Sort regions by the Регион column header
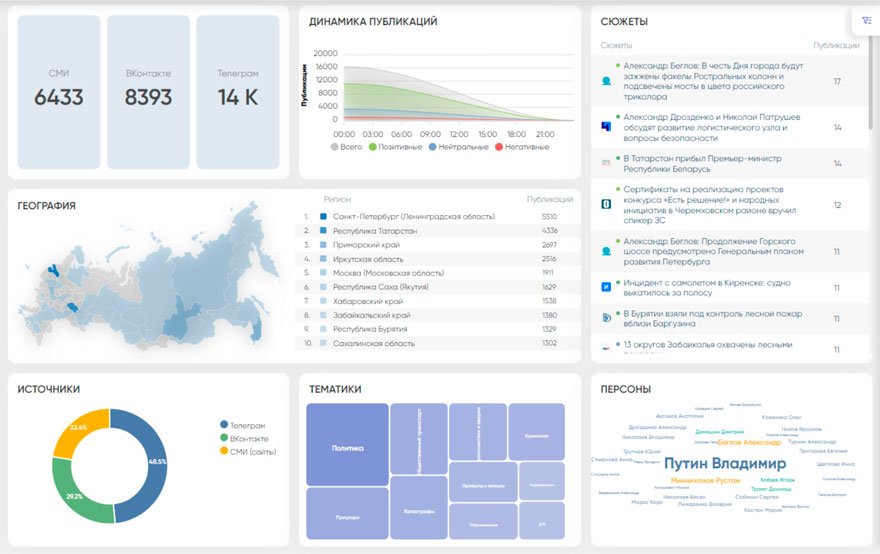880x554 pixels. point(337,199)
